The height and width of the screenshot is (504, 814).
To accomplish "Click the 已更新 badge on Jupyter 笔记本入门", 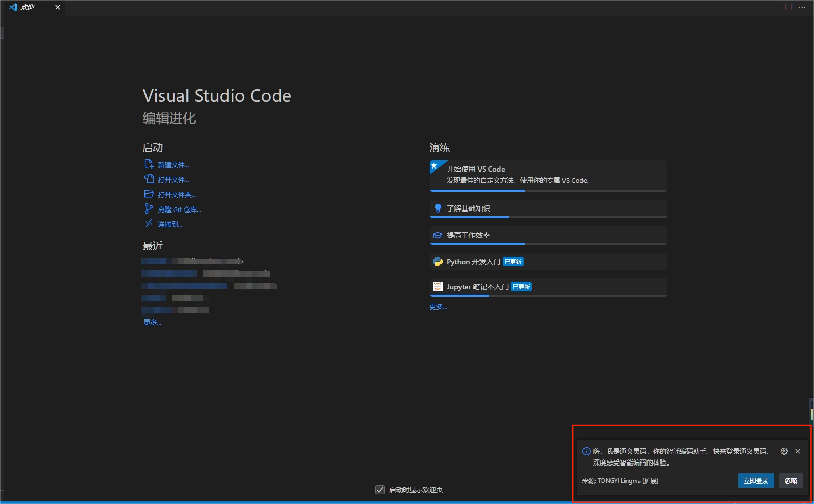I will 521,287.
